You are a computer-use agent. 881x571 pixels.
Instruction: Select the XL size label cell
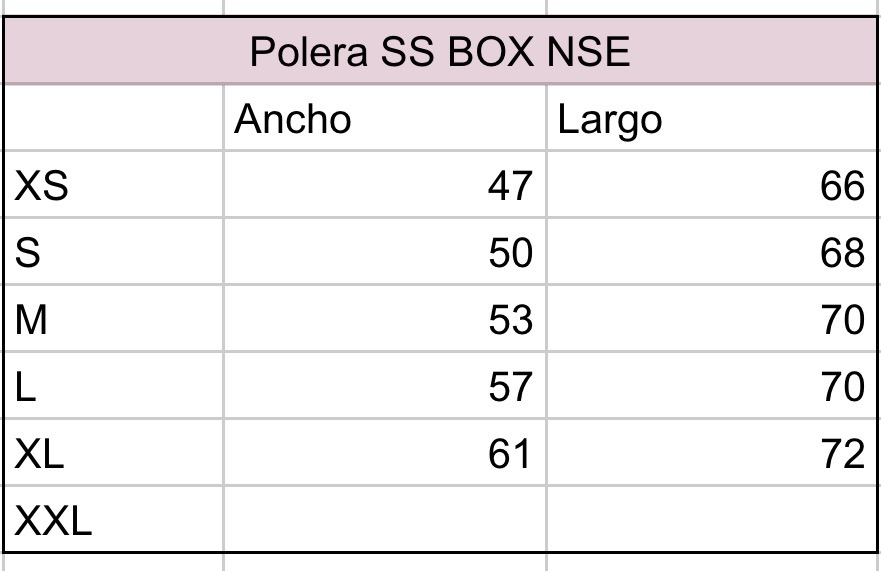(114, 453)
